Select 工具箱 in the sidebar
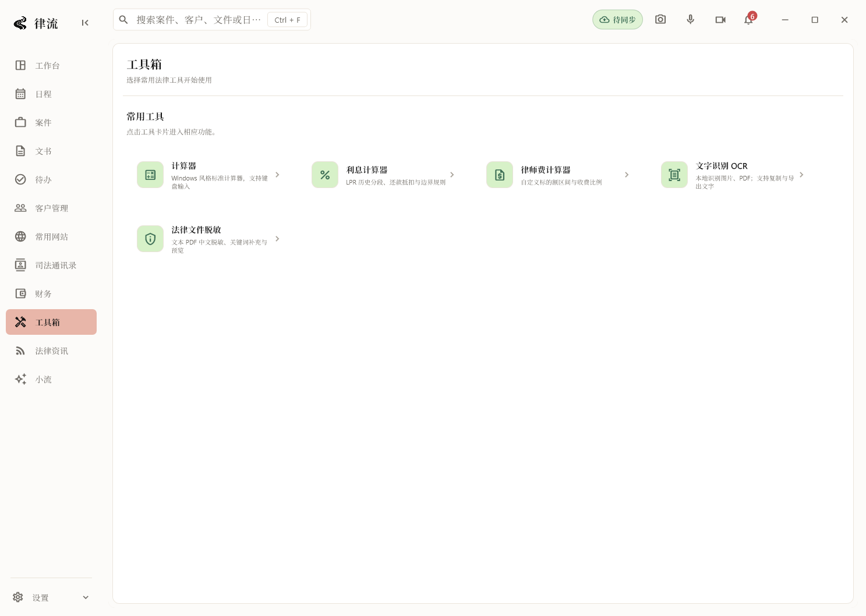The image size is (866, 616). [x=51, y=322]
